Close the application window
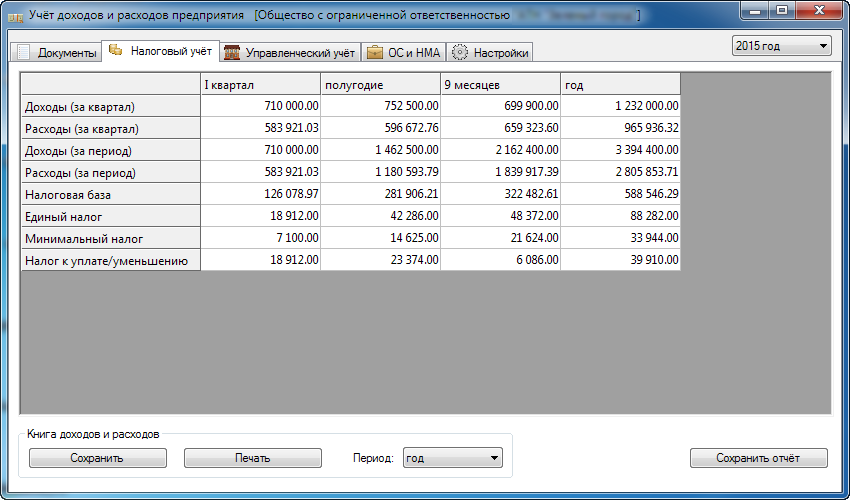This screenshot has width=850, height=500. 819,10
